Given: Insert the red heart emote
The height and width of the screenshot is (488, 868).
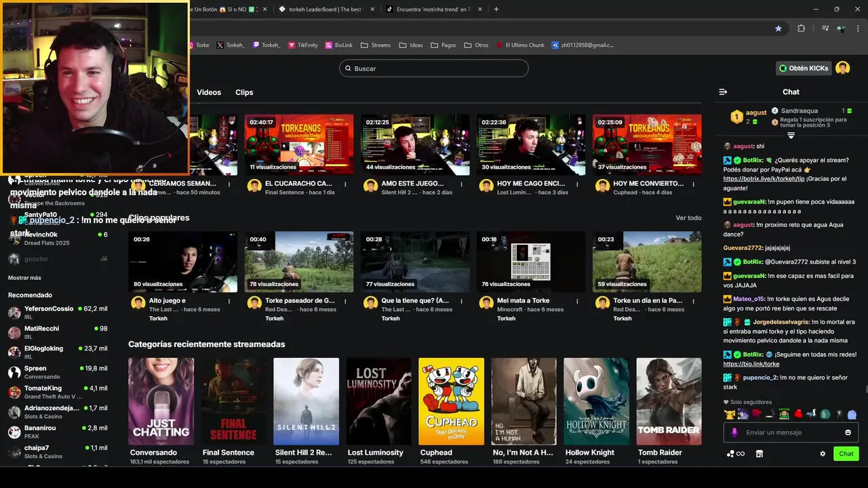Looking at the screenshot, I should [x=797, y=414].
